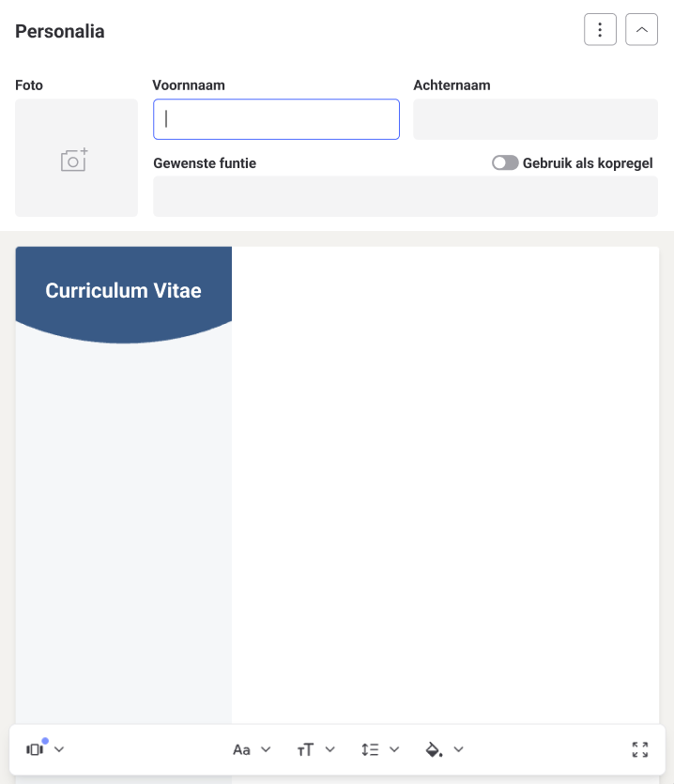Screen dimensions: 674x784
Task: Expand the font family dropdown chevron
Action: [x=266, y=749]
